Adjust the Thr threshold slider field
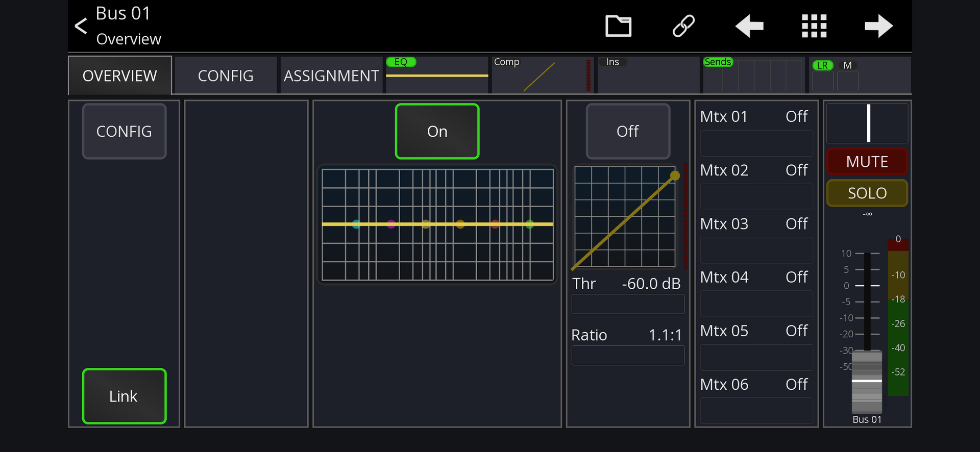Screen dimensions: 980x452 [x=628, y=304]
